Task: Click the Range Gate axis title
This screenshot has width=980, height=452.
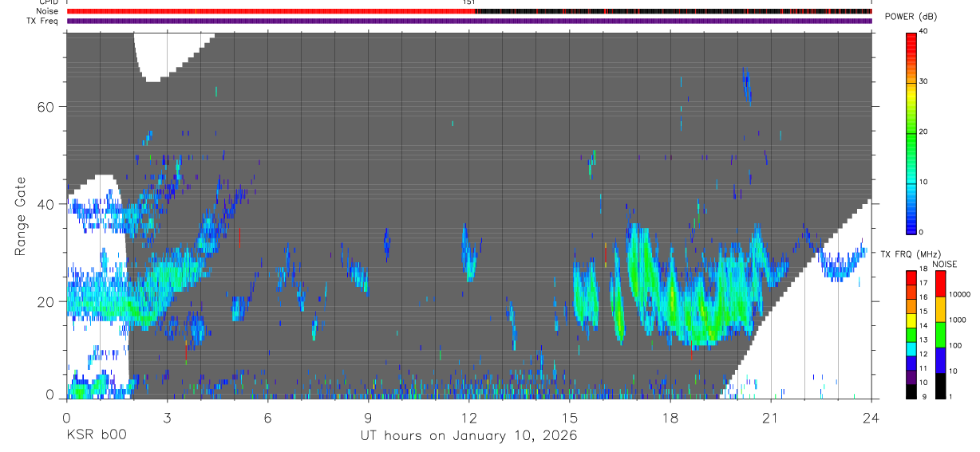Action: (x=20, y=217)
